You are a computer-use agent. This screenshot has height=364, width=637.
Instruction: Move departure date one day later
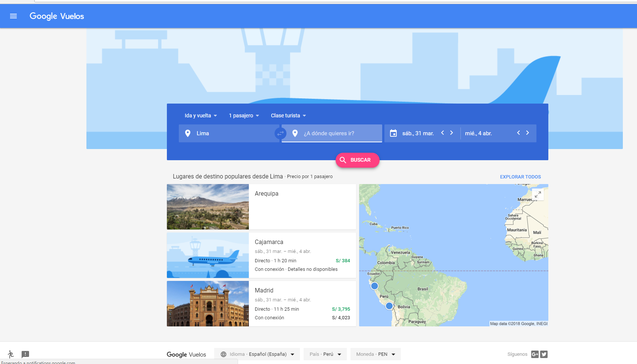pos(451,133)
